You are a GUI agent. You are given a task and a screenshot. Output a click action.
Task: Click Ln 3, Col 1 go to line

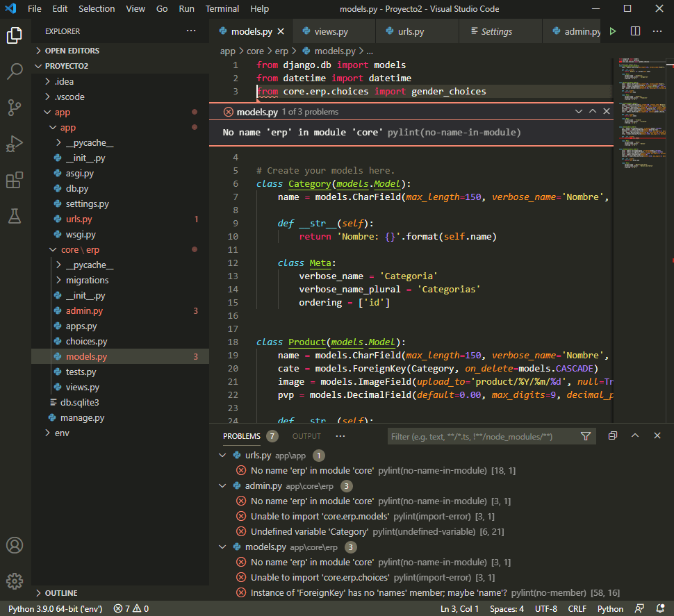tap(459, 608)
